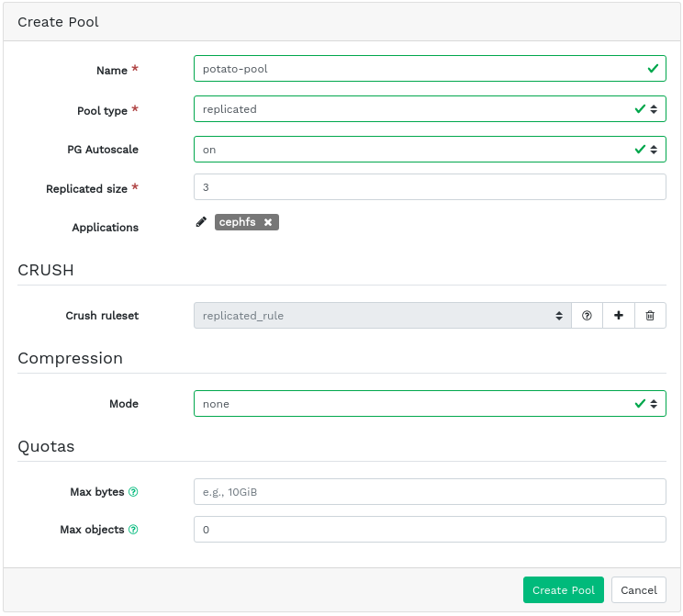Expand the PG Autoscale dropdown

pyautogui.click(x=429, y=149)
